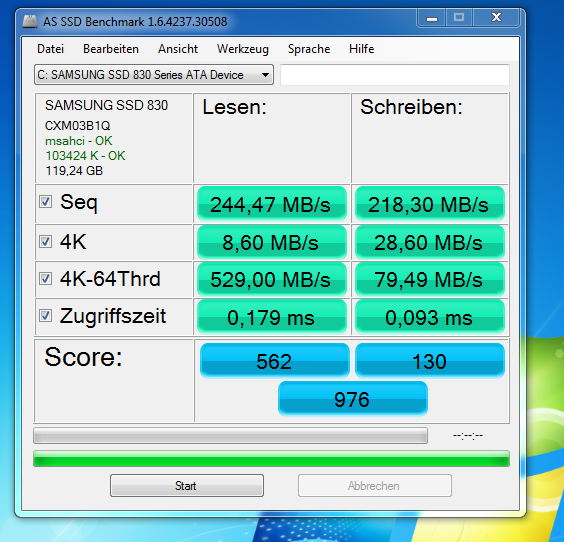The width and height of the screenshot is (564, 542).
Task: Open the drive selection dropdown
Action: (154, 75)
